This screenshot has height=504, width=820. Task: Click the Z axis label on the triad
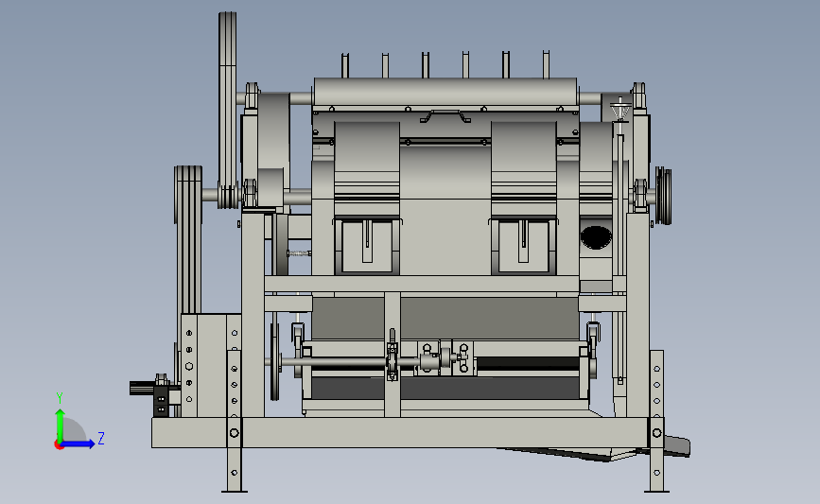coord(101,438)
